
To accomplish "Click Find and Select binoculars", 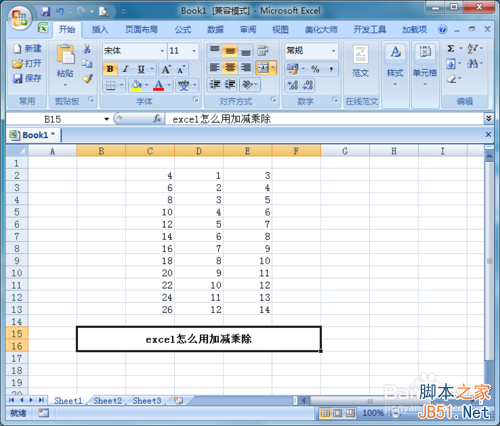I will [x=472, y=63].
